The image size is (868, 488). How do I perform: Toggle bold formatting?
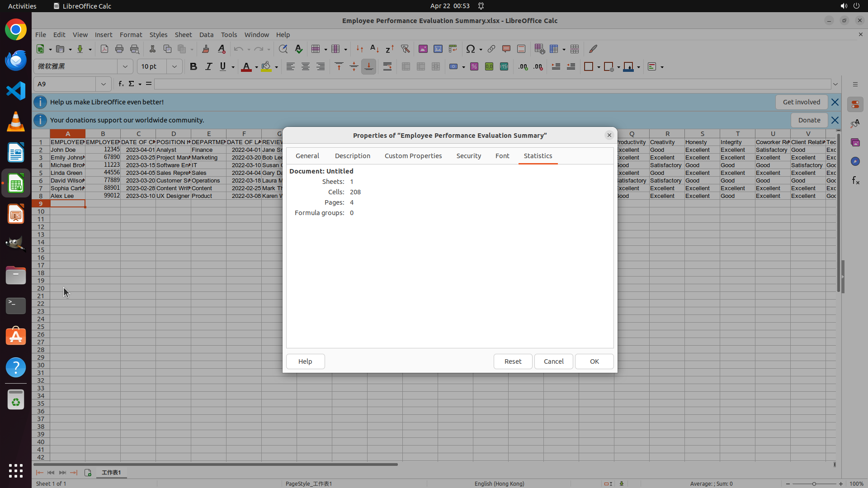[x=193, y=66]
